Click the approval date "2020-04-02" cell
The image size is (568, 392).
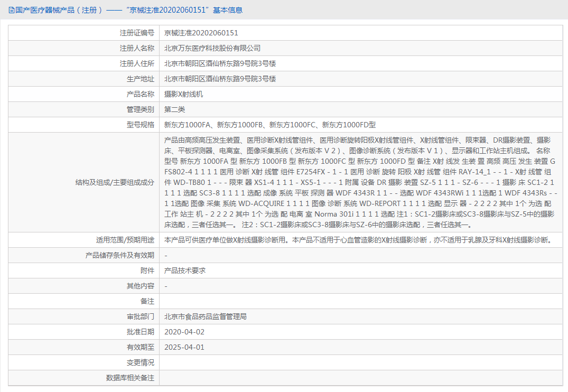click(184, 332)
